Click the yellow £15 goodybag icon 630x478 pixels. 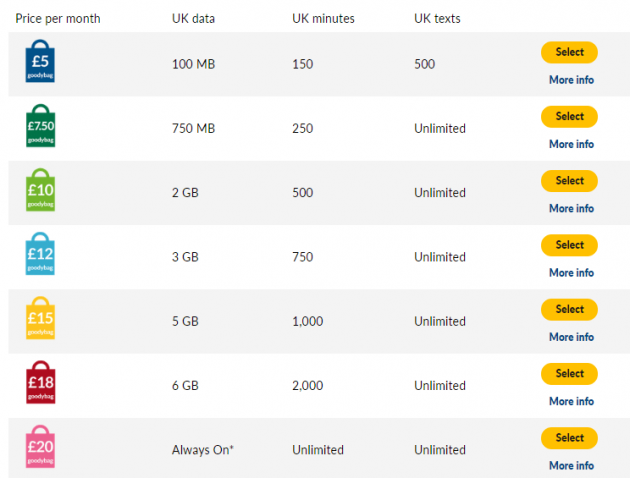point(41,319)
